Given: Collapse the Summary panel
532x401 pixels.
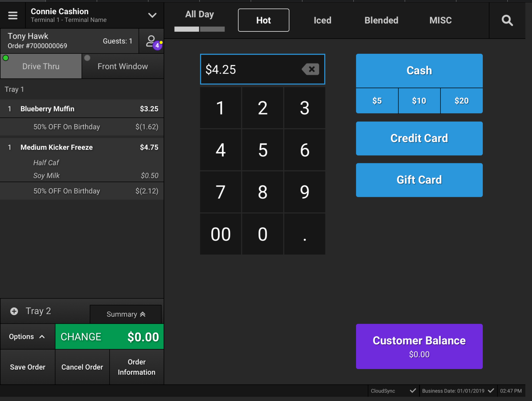Looking at the screenshot, I should 126,314.
